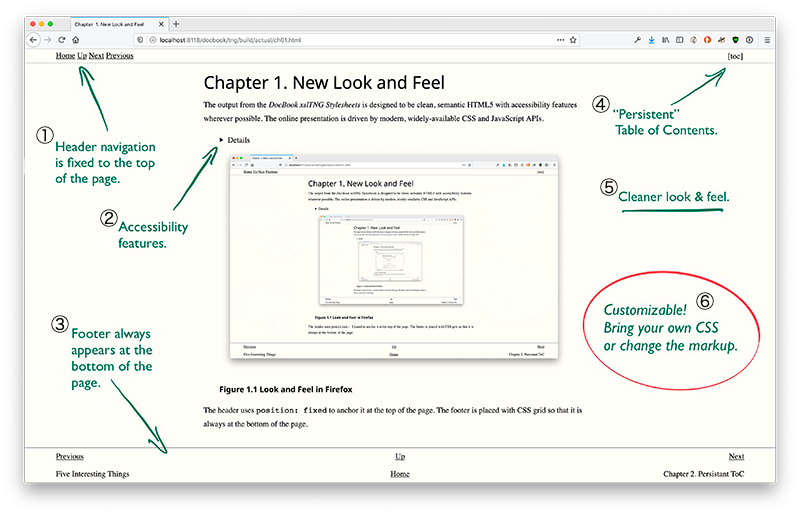Click the browser forward arrow

pyautogui.click(x=47, y=40)
